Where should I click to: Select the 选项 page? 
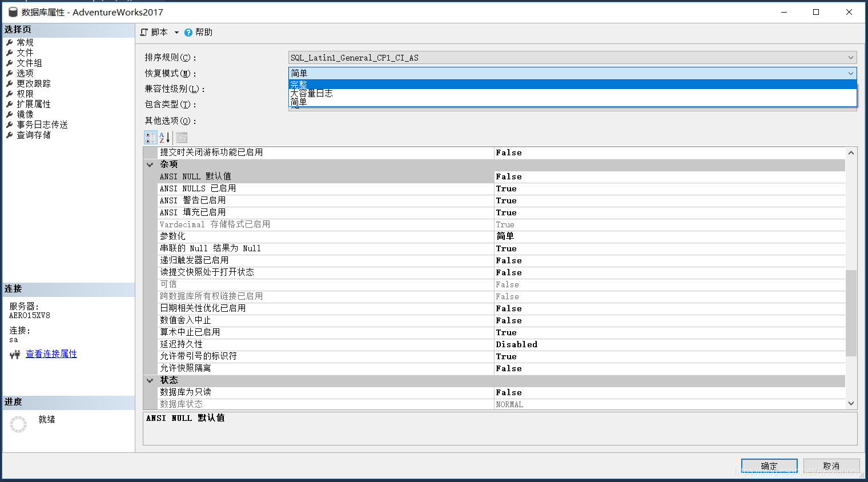(x=25, y=73)
